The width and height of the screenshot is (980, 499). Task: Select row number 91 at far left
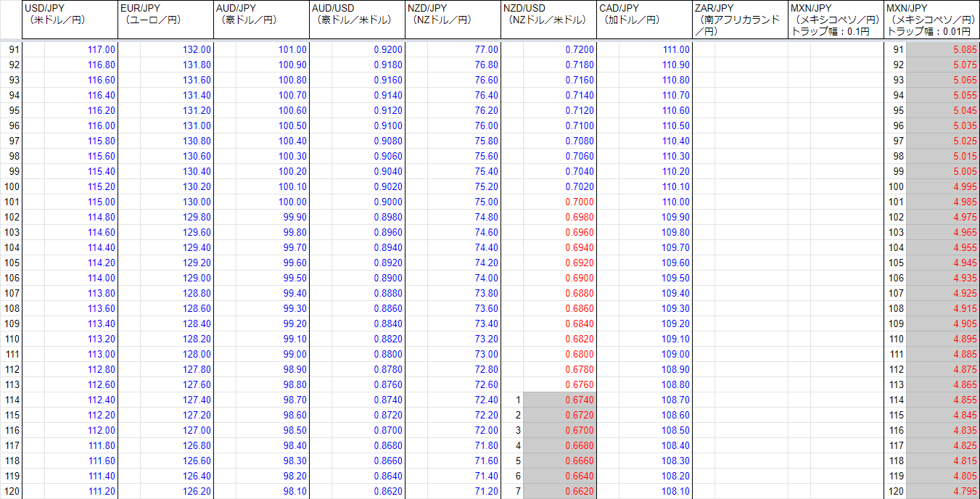pos(11,49)
